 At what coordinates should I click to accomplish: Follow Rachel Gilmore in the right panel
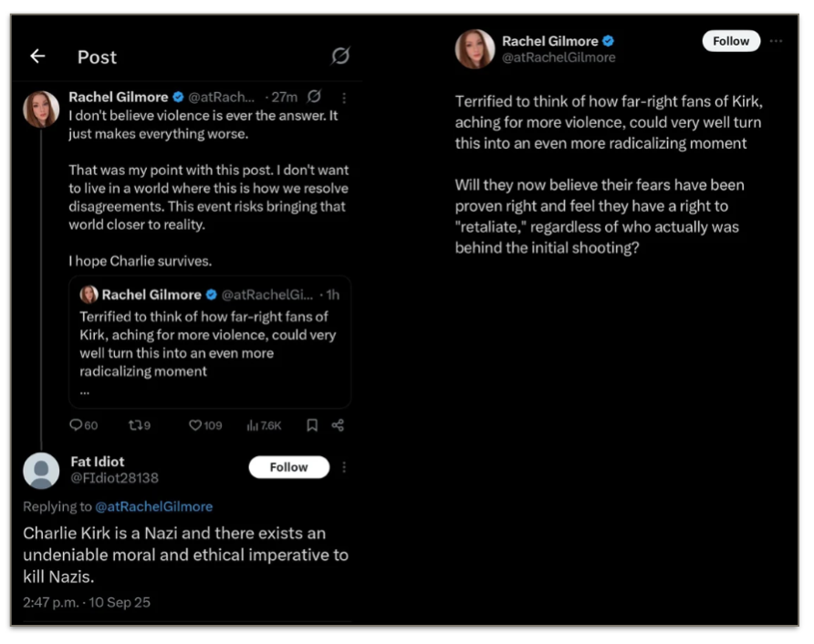[731, 41]
